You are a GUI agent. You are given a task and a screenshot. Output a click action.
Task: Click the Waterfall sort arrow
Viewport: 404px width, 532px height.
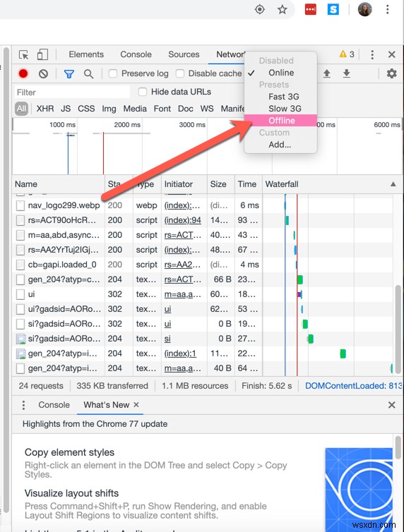click(393, 184)
